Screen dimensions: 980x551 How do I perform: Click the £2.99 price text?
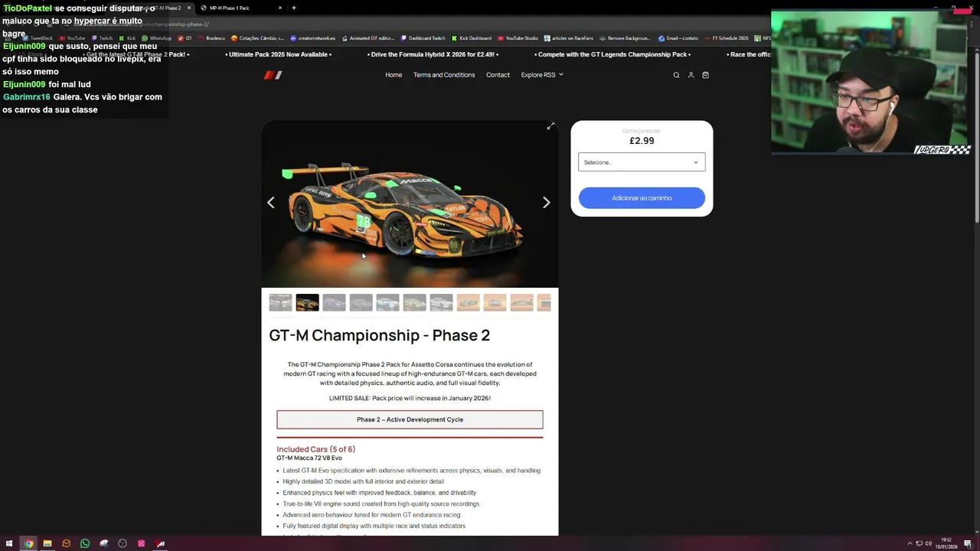click(642, 141)
